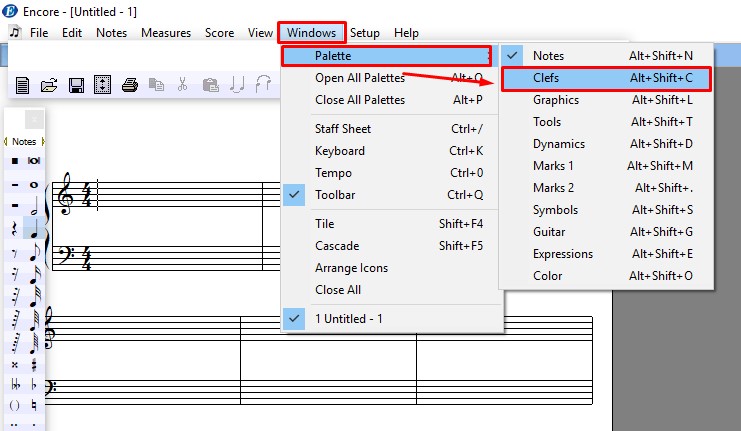Click the page view arrows toolbar icon
741x431 pixels.
tap(103, 85)
